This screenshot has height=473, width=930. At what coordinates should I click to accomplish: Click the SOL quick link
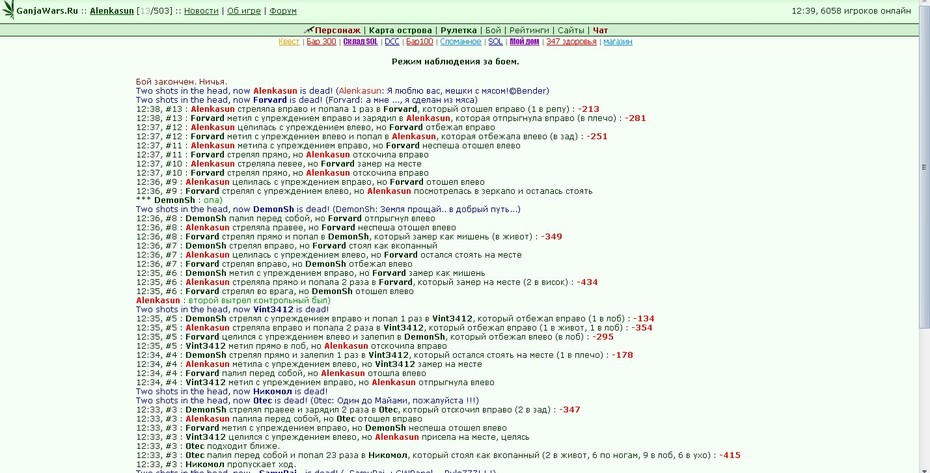[495, 42]
